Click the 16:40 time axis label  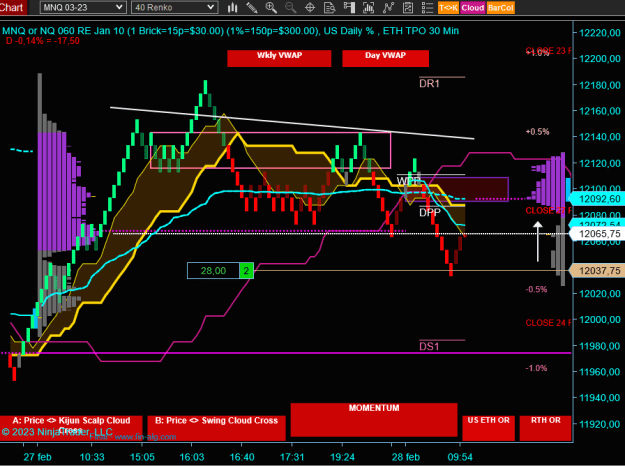pyautogui.click(x=242, y=457)
